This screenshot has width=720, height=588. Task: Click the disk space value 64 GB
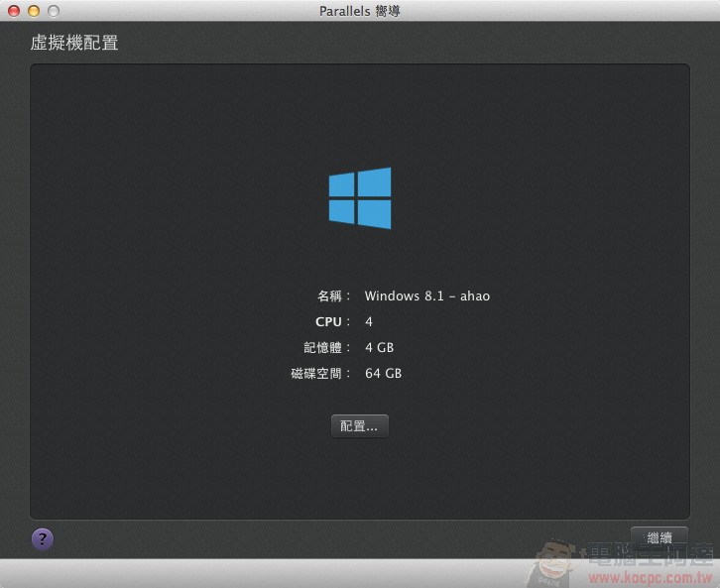coord(384,373)
